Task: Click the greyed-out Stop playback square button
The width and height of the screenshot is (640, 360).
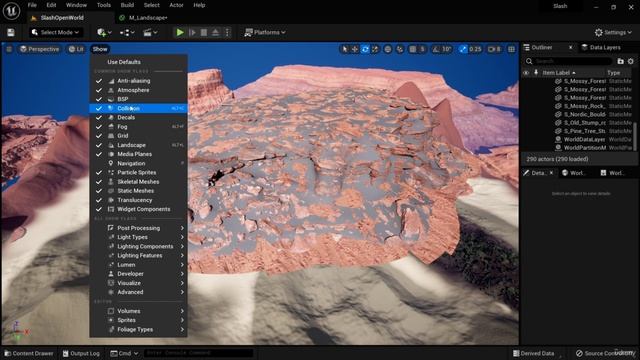Action: pos(204,32)
